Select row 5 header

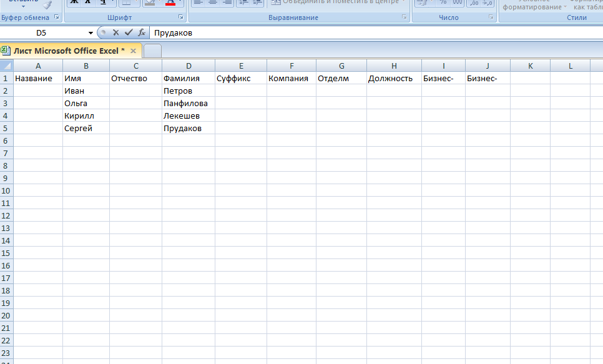6,128
